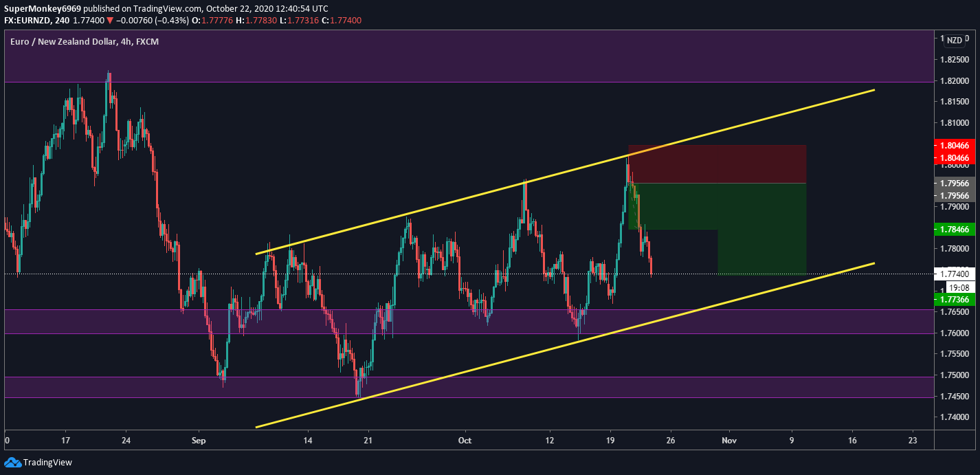Click the 17 date on the time axis
The width and height of the screenshot is (980, 475).
tap(65, 440)
